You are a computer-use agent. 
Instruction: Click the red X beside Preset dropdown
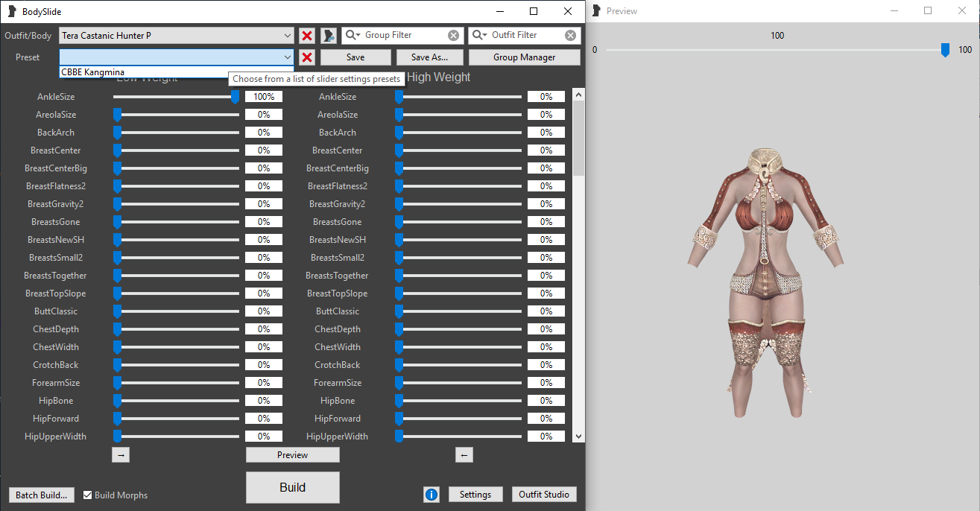(x=307, y=57)
